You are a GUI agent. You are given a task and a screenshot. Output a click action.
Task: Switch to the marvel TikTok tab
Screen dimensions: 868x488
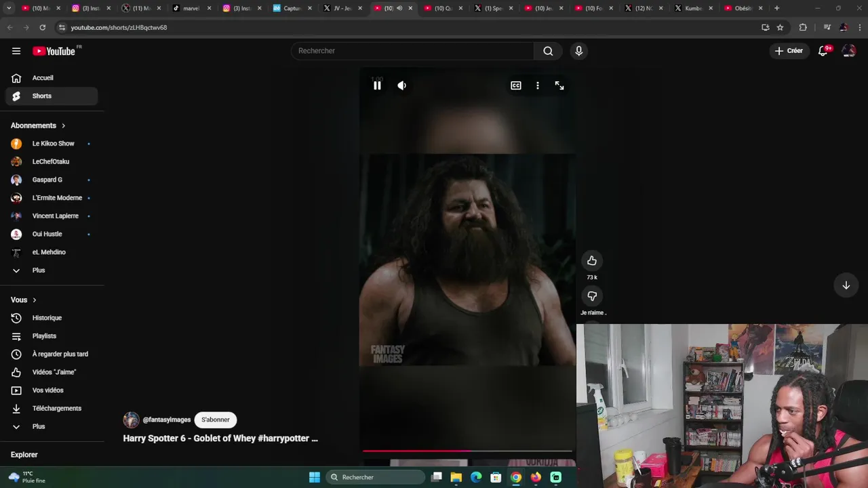tap(191, 8)
